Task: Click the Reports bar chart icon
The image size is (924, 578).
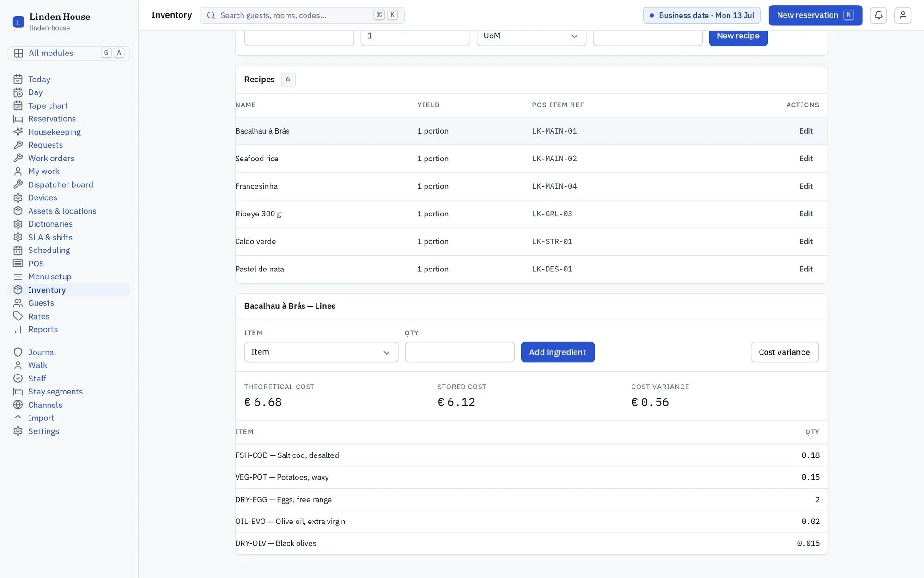Action: coord(18,330)
